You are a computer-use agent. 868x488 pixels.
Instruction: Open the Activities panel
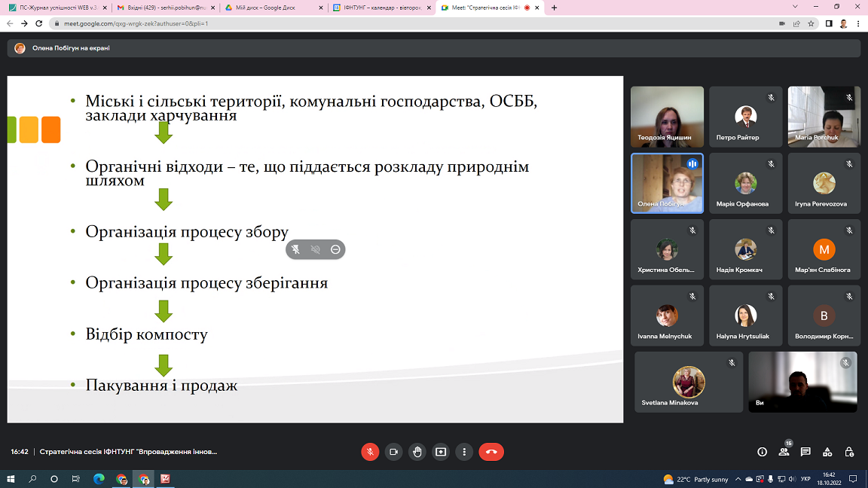827,452
